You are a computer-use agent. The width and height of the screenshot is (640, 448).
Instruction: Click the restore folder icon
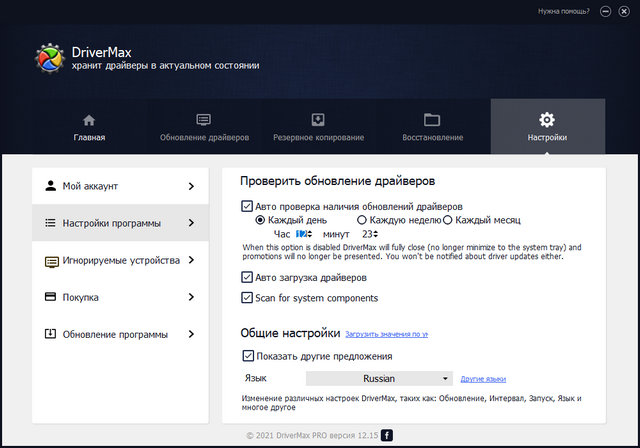[x=432, y=120]
